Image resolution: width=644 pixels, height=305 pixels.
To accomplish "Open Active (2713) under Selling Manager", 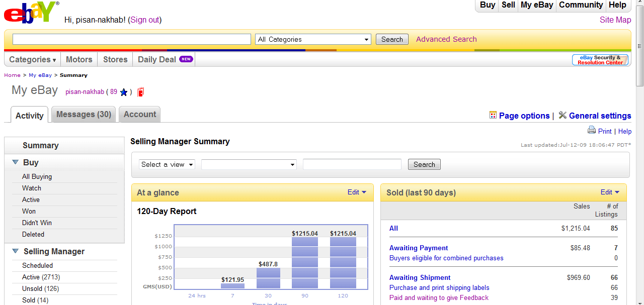I will click(x=41, y=277).
